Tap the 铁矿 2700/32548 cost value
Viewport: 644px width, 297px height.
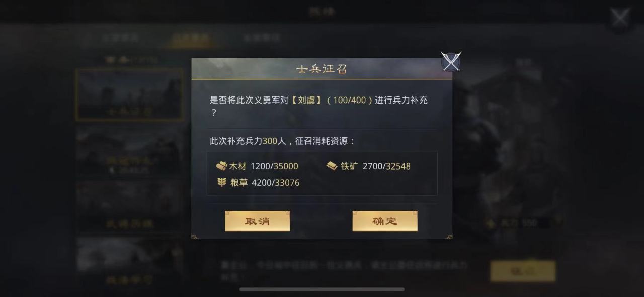coord(386,166)
